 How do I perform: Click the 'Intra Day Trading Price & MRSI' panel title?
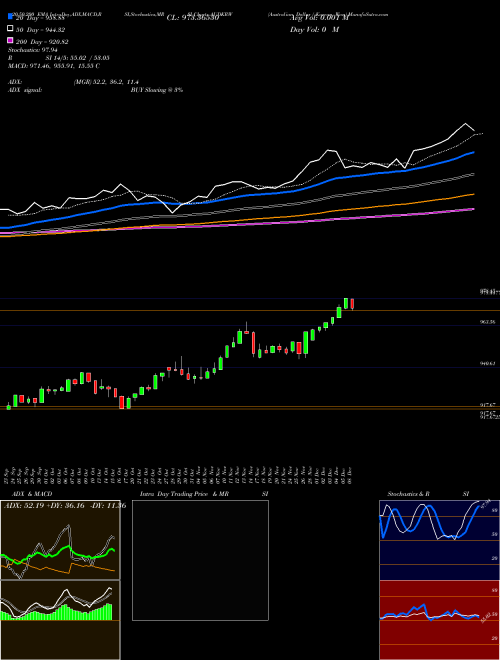(x=204, y=494)
